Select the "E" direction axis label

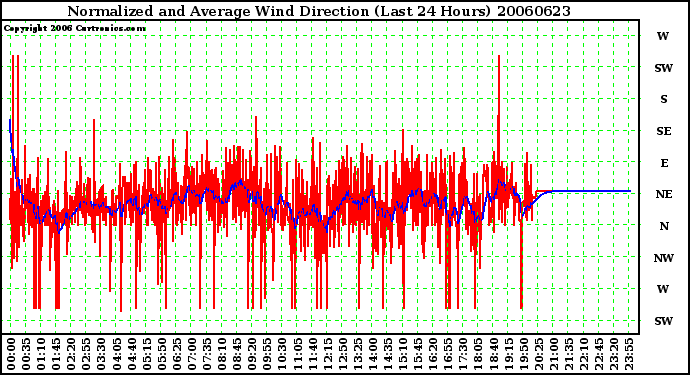pyautogui.click(x=664, y=163)
